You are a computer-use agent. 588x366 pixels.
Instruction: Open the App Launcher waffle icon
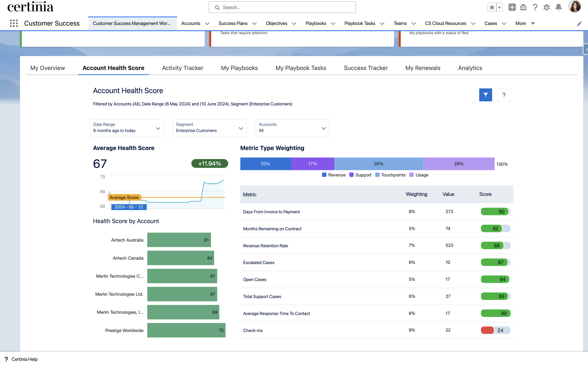tap(14, 23)
